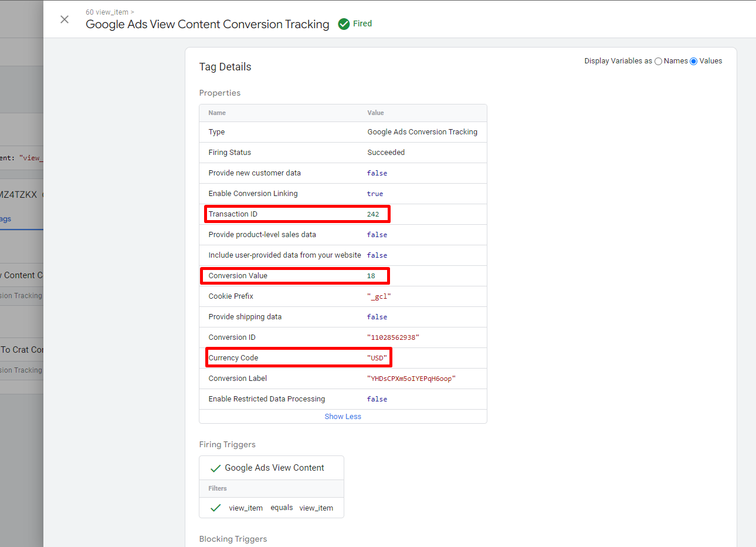
Task: Click the chevron after 60 view_item breadcrumb
Action: 133,12
